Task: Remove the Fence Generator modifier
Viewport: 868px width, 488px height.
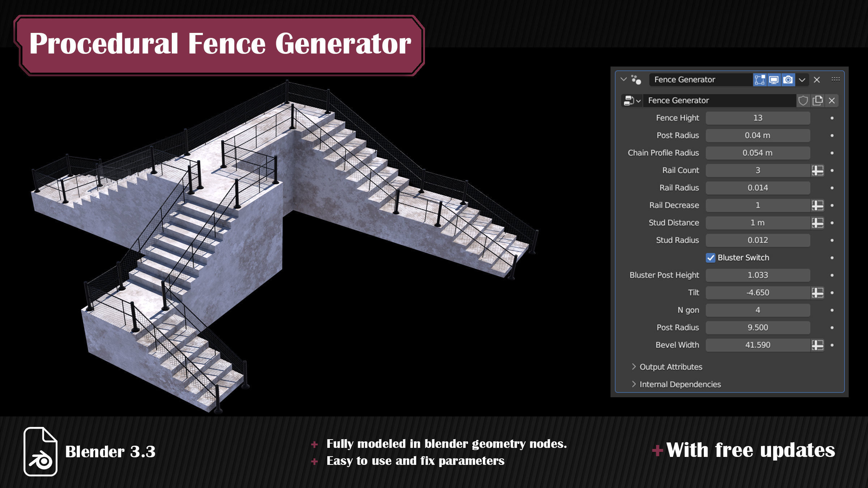Action: coord(817,80)
